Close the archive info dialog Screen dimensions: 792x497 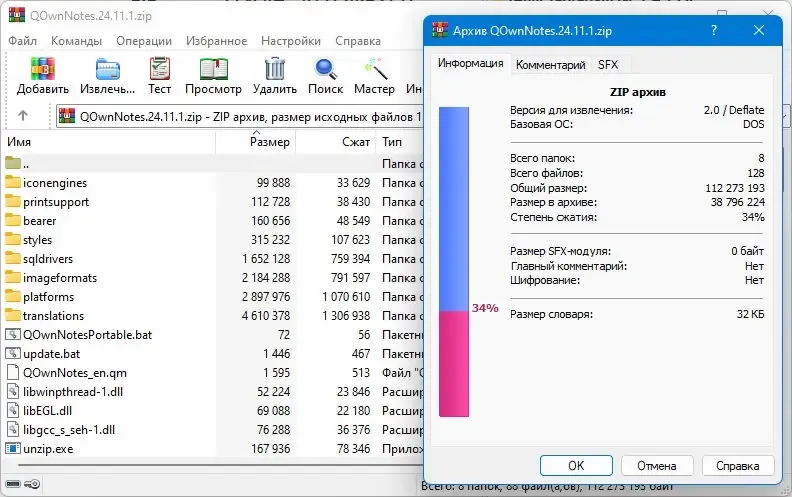[759, 30]
